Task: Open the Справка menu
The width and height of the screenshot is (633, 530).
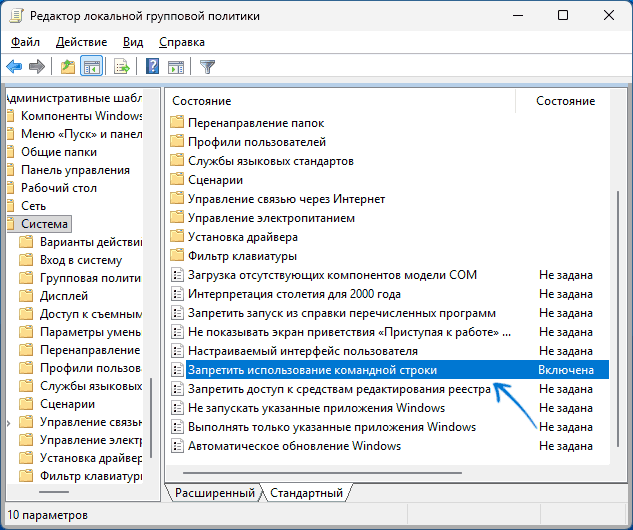Action: point(182,42)
